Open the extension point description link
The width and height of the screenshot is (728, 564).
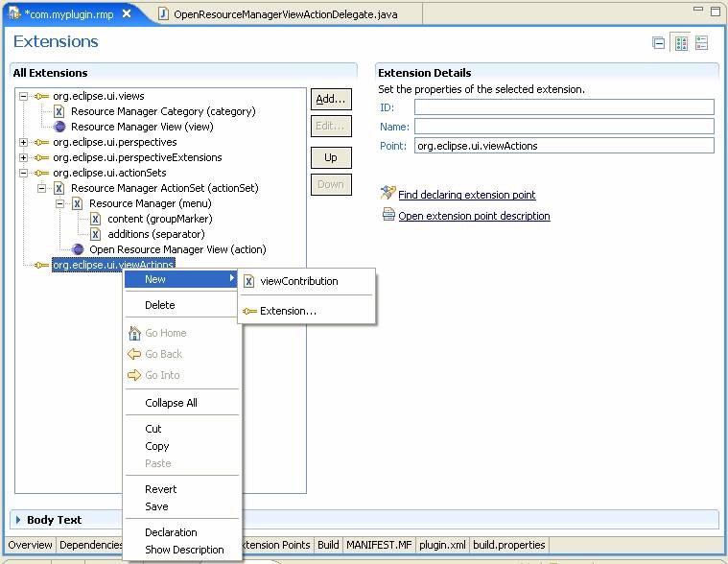point(474,217)
